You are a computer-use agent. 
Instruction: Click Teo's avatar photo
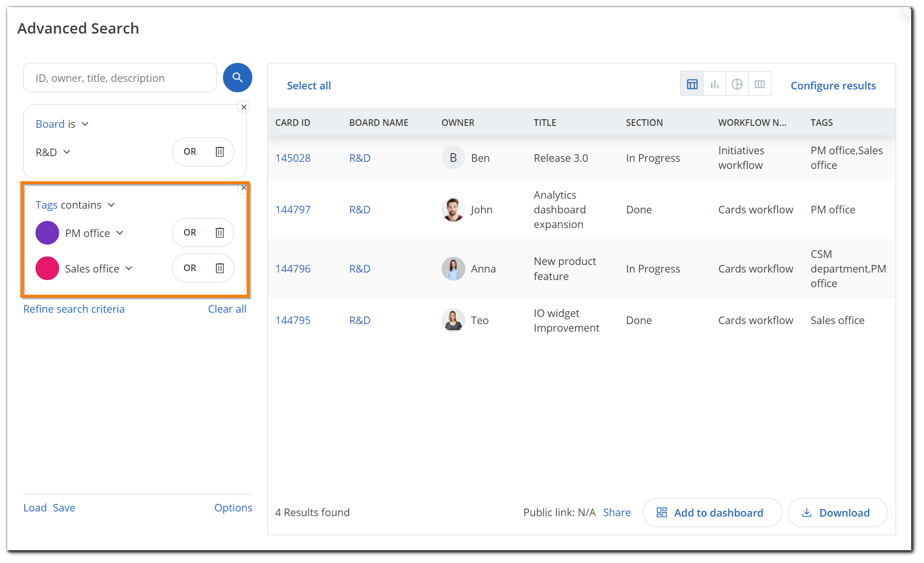click(453, 320)
